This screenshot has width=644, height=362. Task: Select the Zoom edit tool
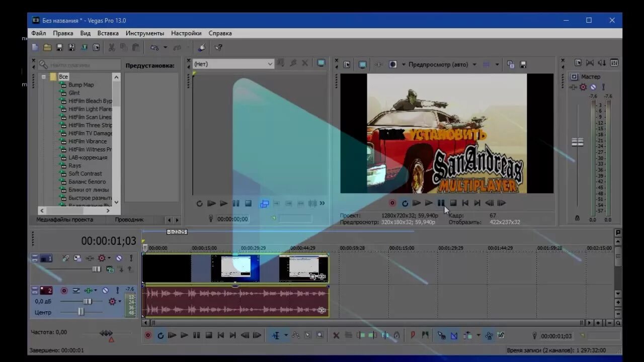tap(319, 335)
